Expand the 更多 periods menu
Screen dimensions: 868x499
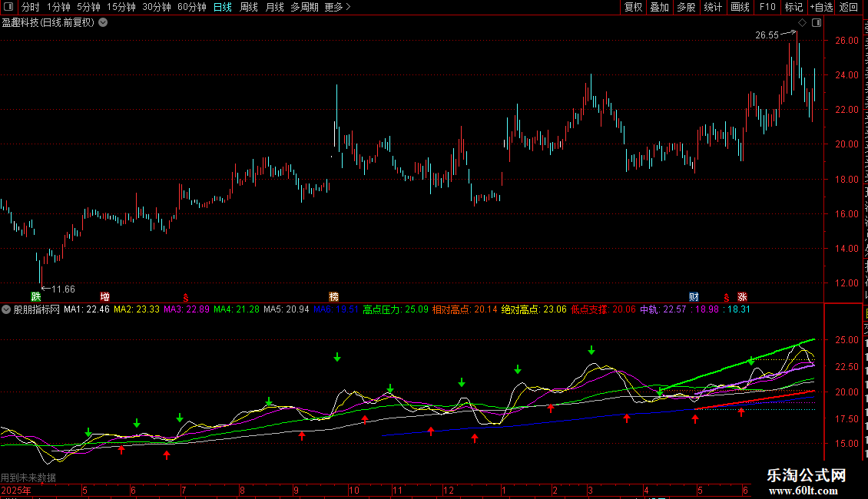coord(338,7)
